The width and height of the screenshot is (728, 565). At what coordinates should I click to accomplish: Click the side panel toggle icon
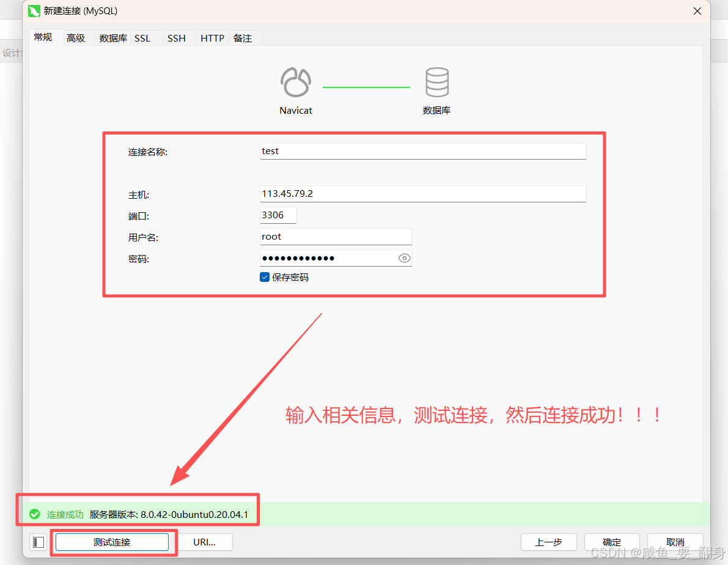[x=39, y=542]
